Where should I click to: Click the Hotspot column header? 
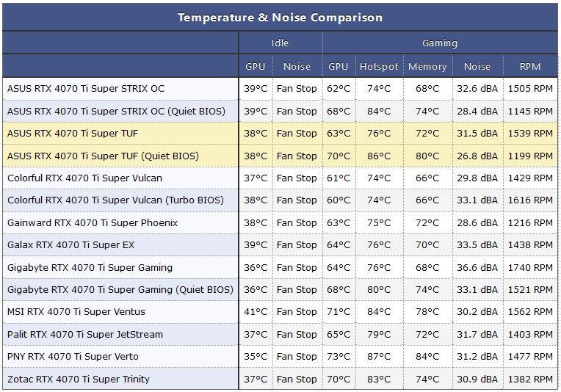[x=379, y=66]
